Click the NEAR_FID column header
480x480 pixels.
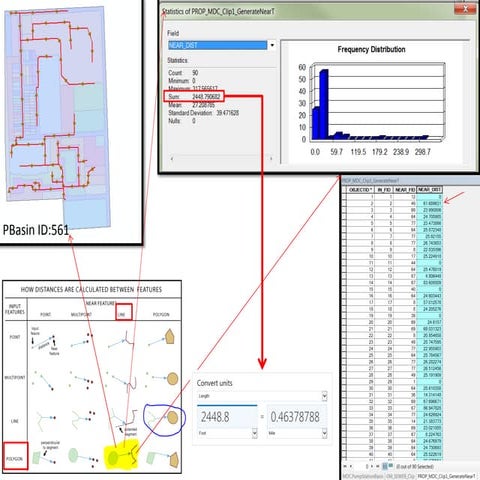pos(405,190)
